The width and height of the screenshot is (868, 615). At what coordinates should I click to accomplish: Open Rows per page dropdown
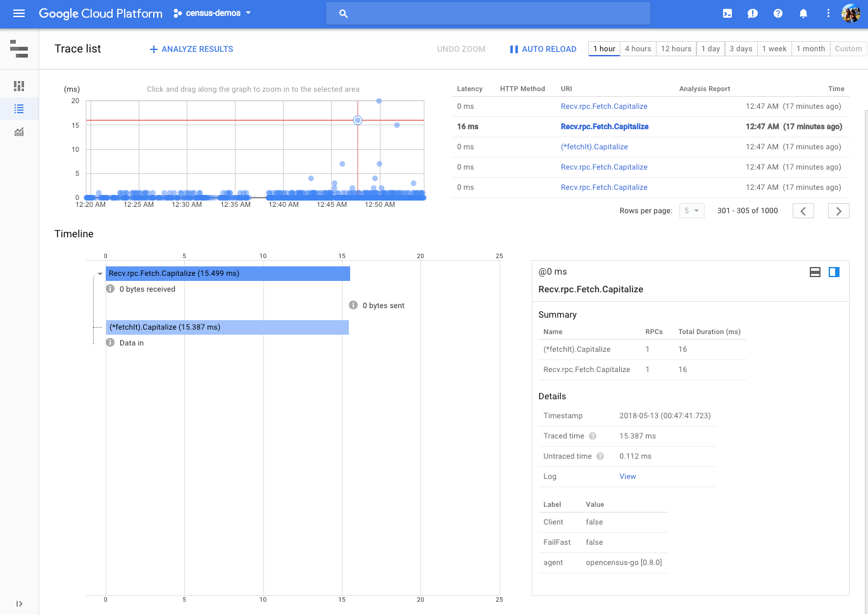point(691,211)
